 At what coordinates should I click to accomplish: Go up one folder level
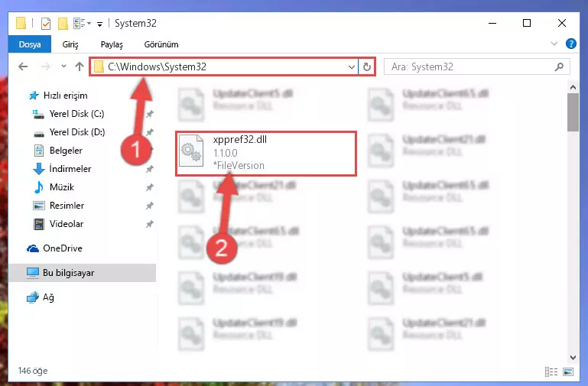tap(79, 66)
